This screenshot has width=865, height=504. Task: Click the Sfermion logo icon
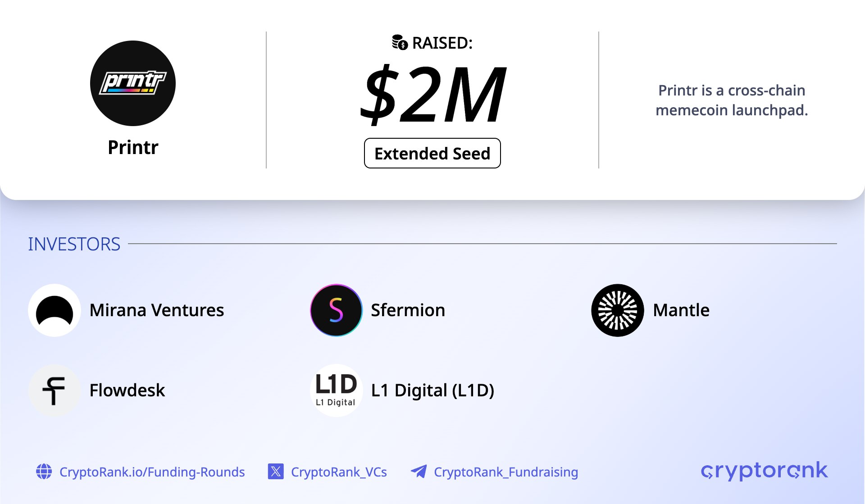pyautogui.click(x=336, y=310)
